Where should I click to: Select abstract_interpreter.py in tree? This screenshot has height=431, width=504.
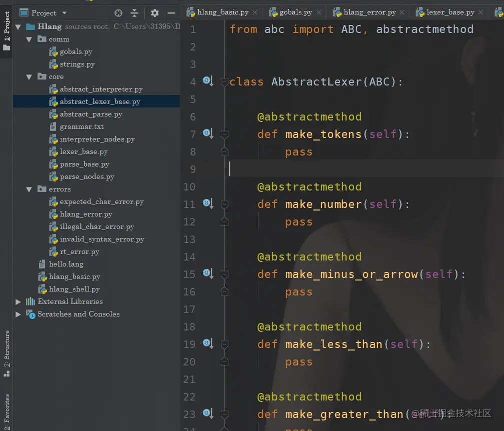point(101,89)
